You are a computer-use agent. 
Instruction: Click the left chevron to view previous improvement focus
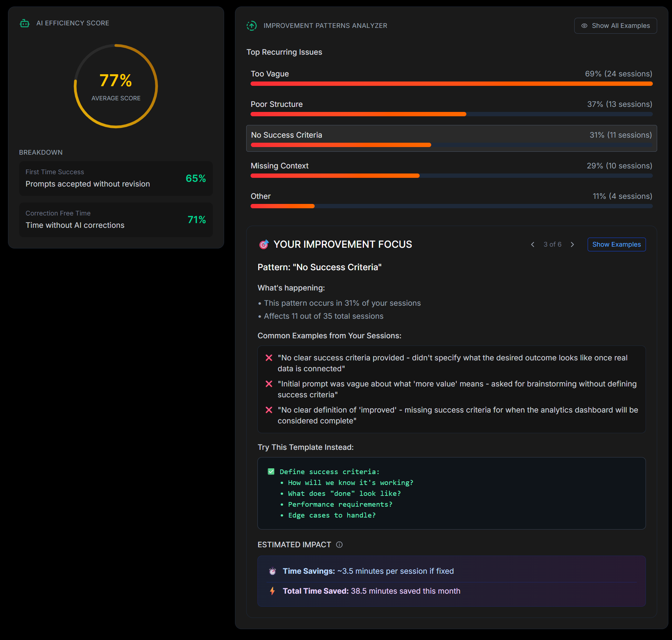532,244
